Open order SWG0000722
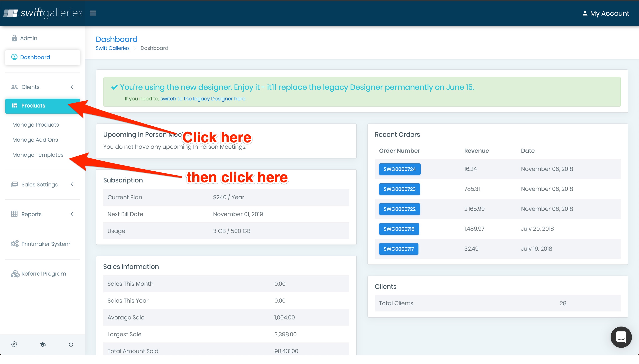This screenshot has height=364, width=639. point(399,209)
